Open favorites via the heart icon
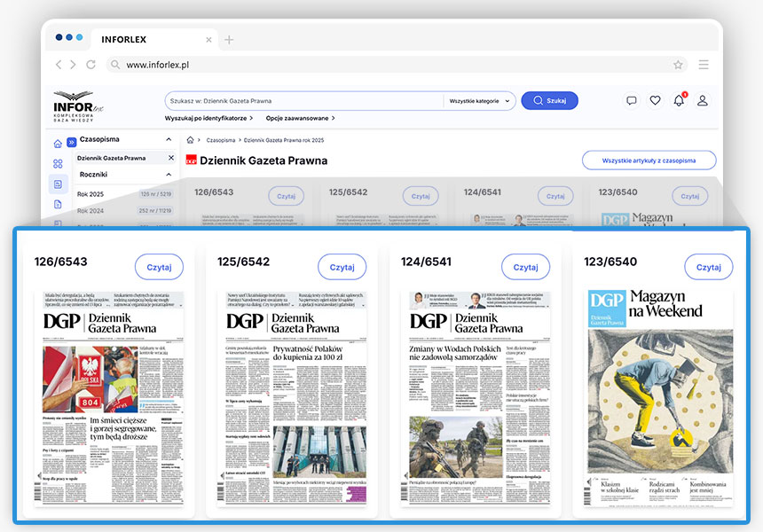Screen dimensions: 763x532 655,100
